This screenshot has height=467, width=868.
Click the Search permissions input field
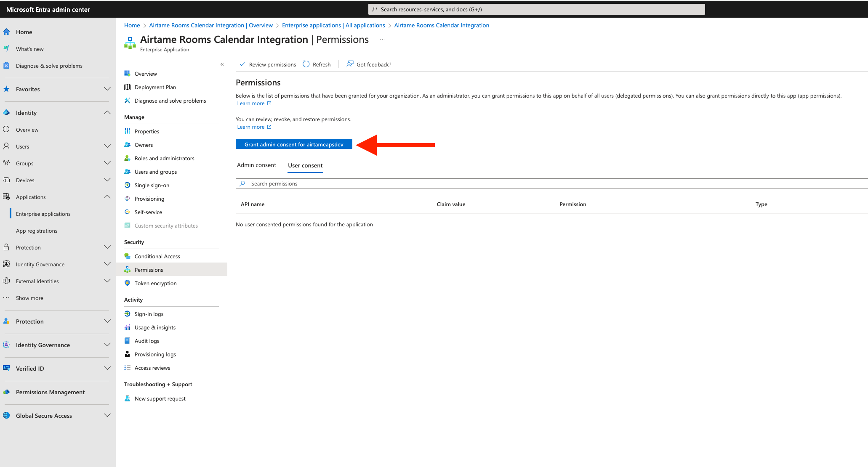[x=552, y=183]
